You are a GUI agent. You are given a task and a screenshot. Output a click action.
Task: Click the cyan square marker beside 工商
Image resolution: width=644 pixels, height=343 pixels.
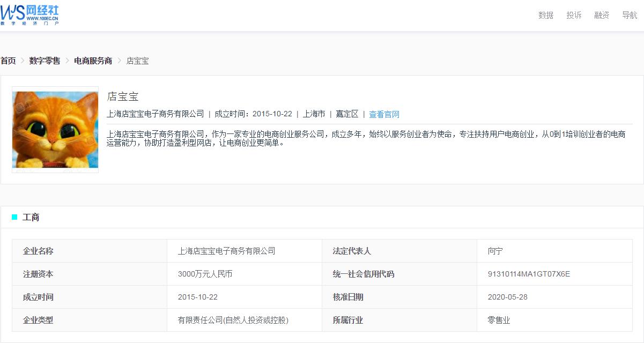(14, 217)
